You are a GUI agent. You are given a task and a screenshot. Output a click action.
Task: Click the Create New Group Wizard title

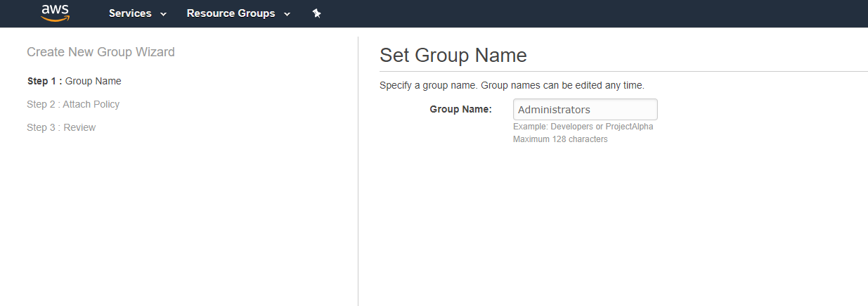(x=101, y=51)
